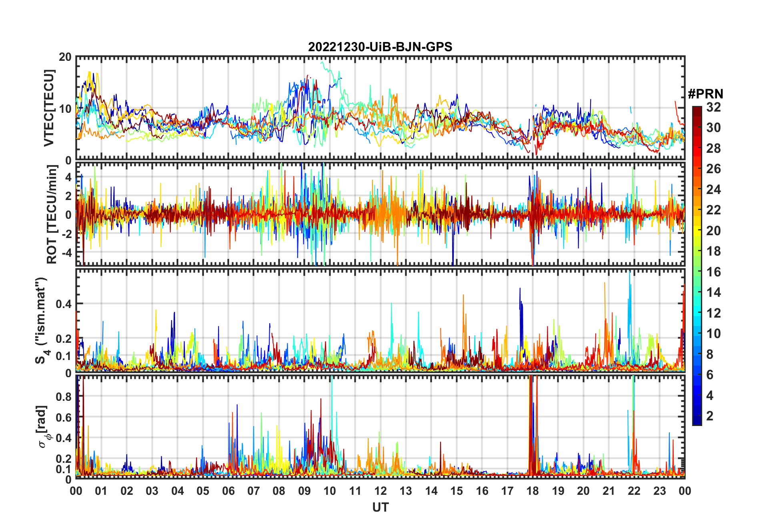Screen dimensions: 761x532
Task: Click colorbar tick label 16
Action: tap(713, 272)
